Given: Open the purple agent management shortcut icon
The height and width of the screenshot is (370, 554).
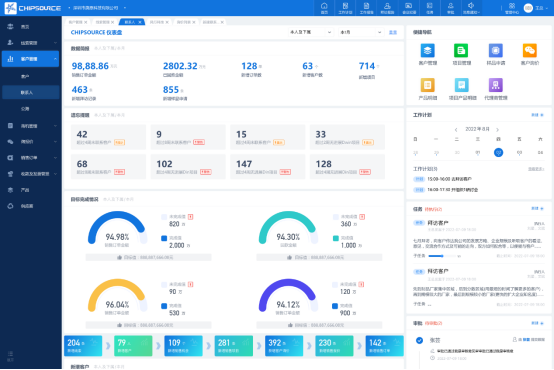Looking at the screenshot, I should tap(495, 85).
